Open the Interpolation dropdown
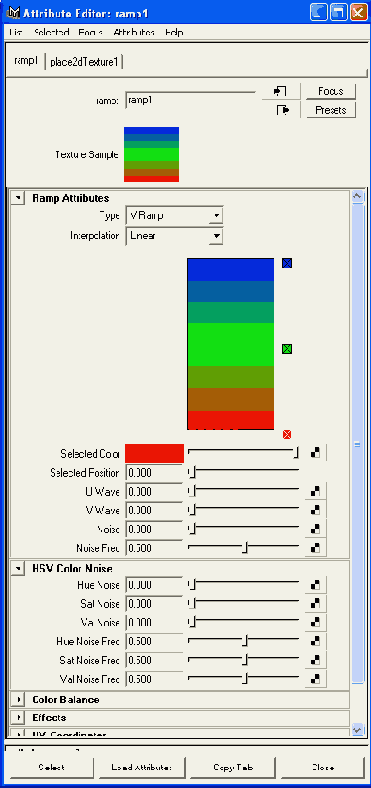 tap(174, 235)
